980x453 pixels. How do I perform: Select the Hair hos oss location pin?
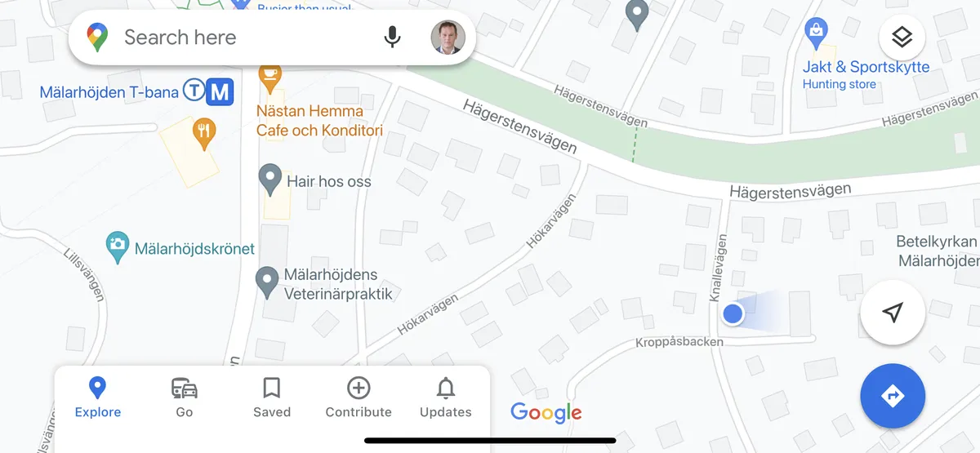pyautogui.click(x=270, y=179)
